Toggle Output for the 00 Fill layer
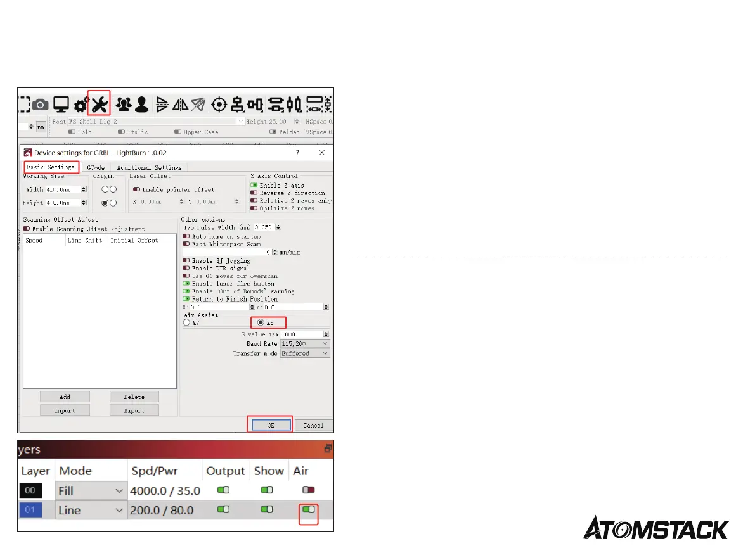Image resolution: width=755 pixels, height=560 pixels. click(x=223, y=490)
